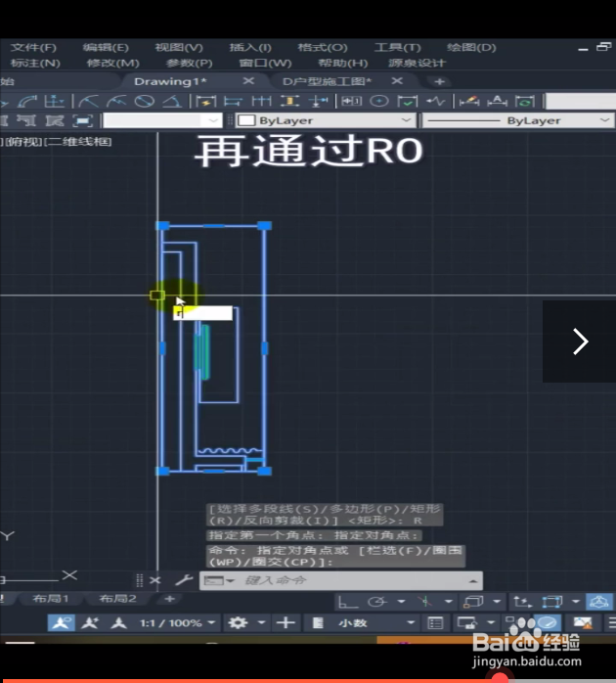The height and width of the screenshot is (683, 616).
Task: Open the Quick Properties status icon
Action: point(435,623)
